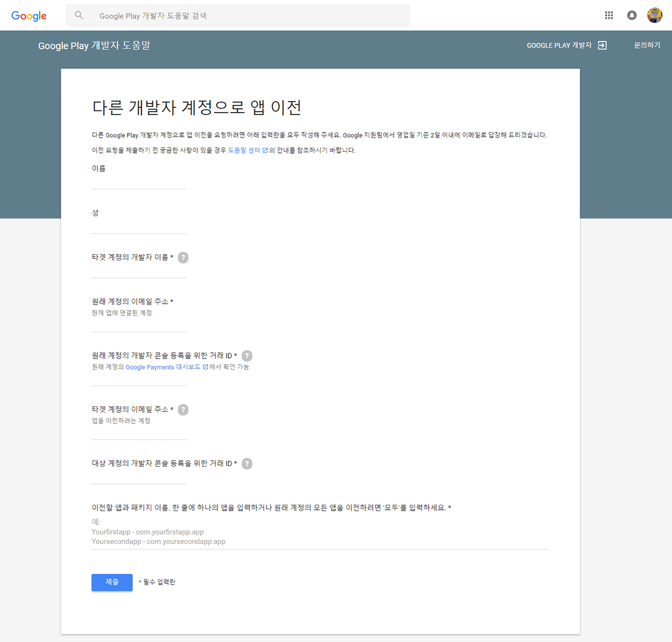
Task: Click the notifications bell icon
Action: [x=632, y=15]
